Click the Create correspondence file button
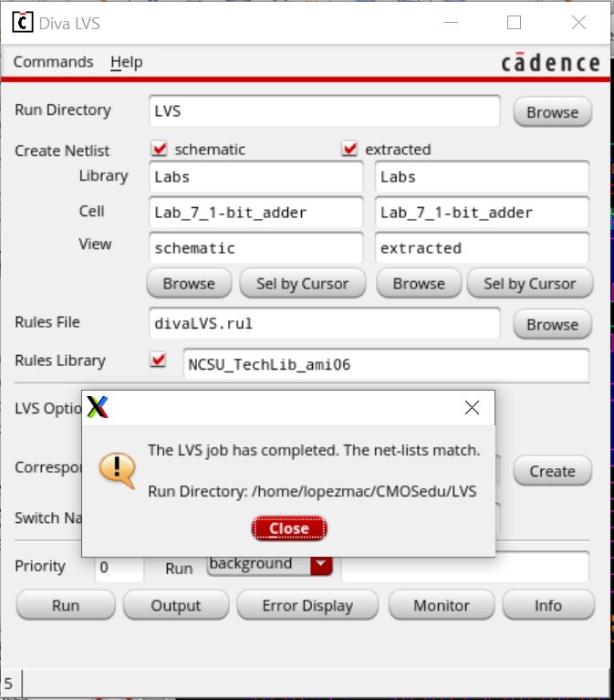 (553, 471)
